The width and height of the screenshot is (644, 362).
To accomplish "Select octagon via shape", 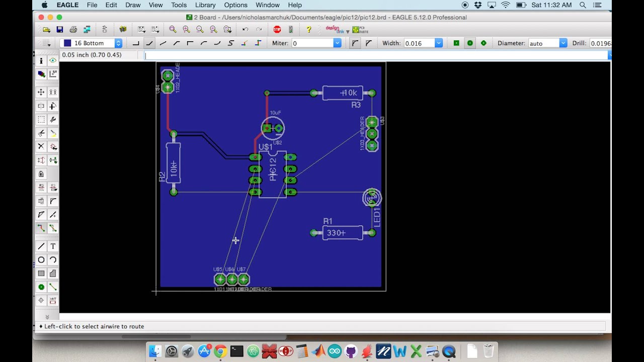I will pos(484,43).
